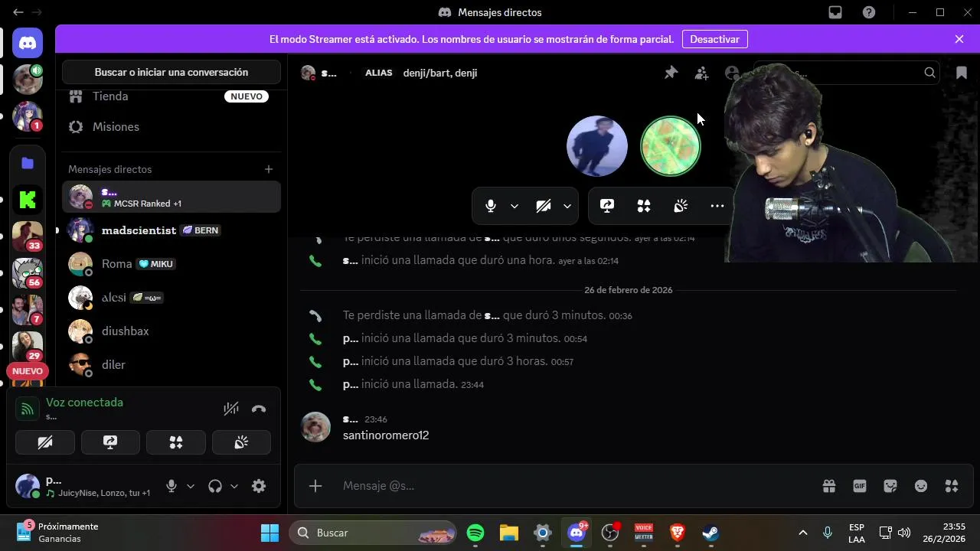
Task: Open emoji picker
Action: [x=921, y=486]
